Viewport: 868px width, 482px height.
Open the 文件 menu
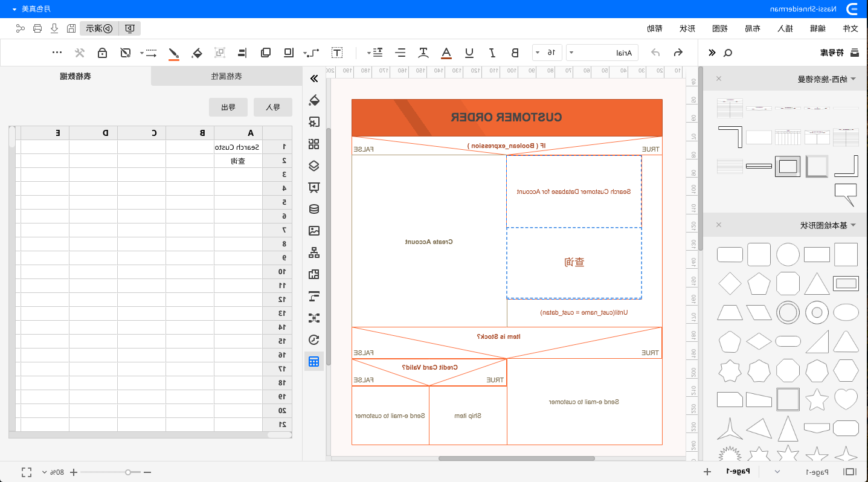pyautogui.click(x=850, y=28)
